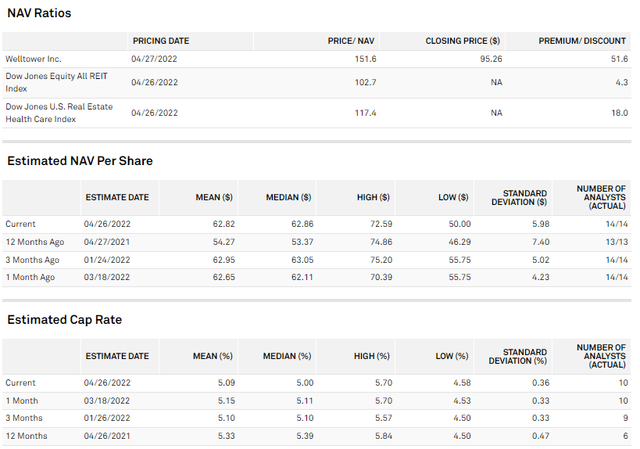
Task: Click Welltower premium value 51.6
Action: click(x=619, y=59)
